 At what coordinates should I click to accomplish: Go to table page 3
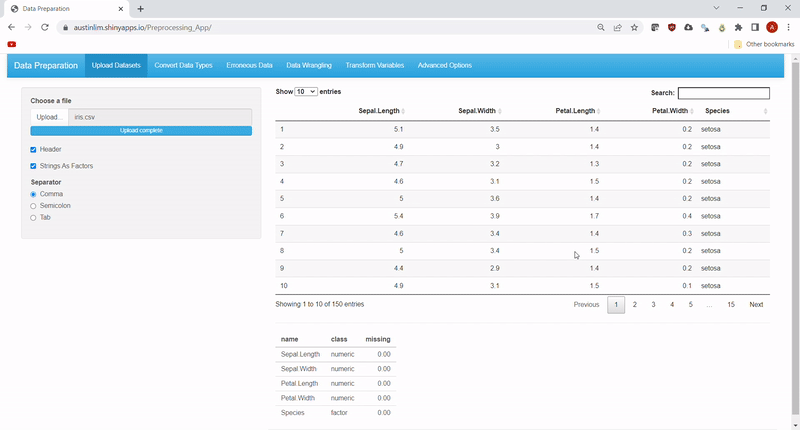[653, 305]
